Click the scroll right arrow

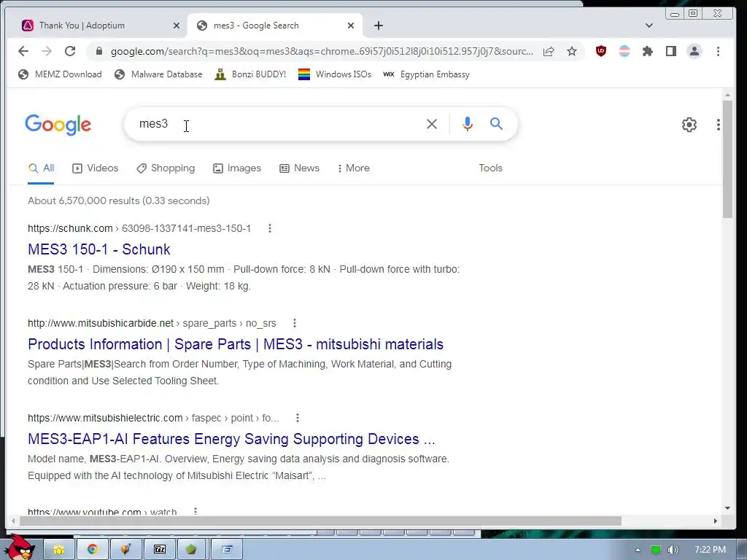pyautogui.click(x=715, y=521)
